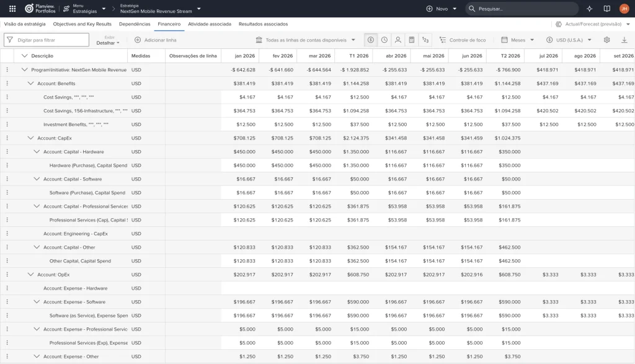Click the Adicionar linha button
This screenshot has width=635, height=364.
pos(155,40)
